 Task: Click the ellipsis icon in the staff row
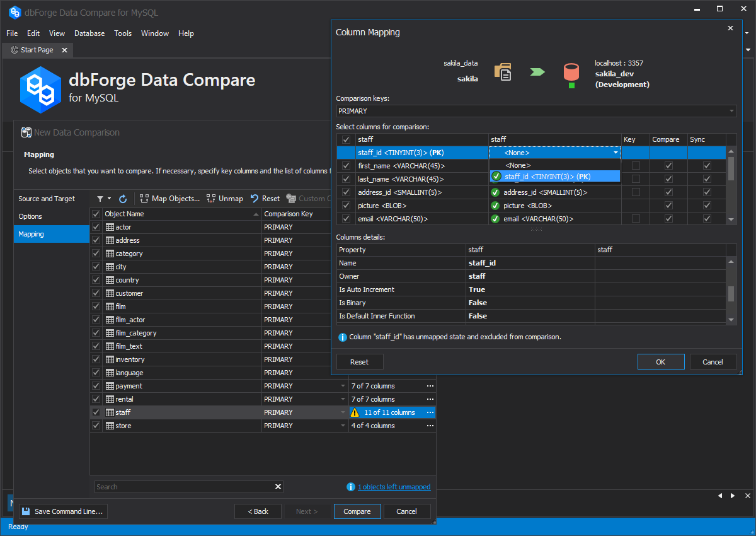(430, 412)
